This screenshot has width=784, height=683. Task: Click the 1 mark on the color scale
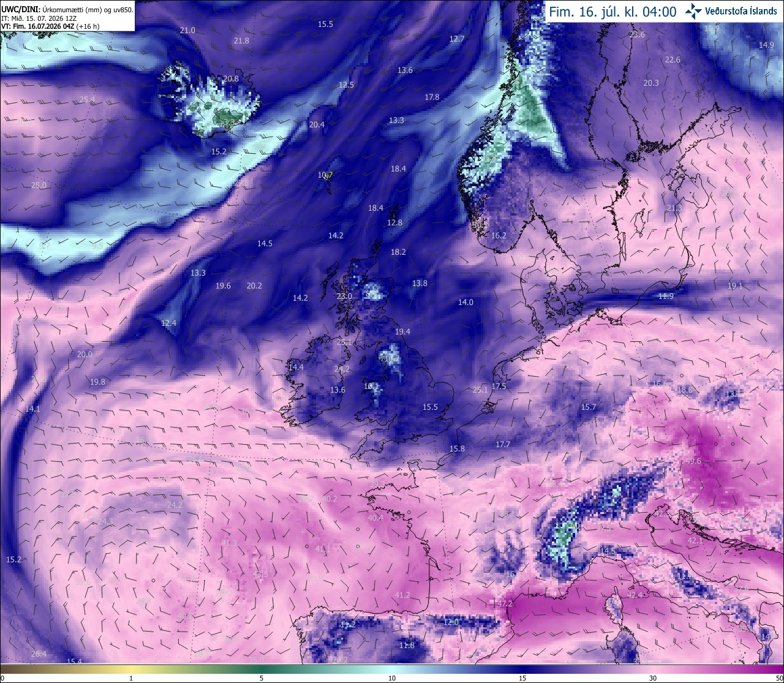(131, 678)
